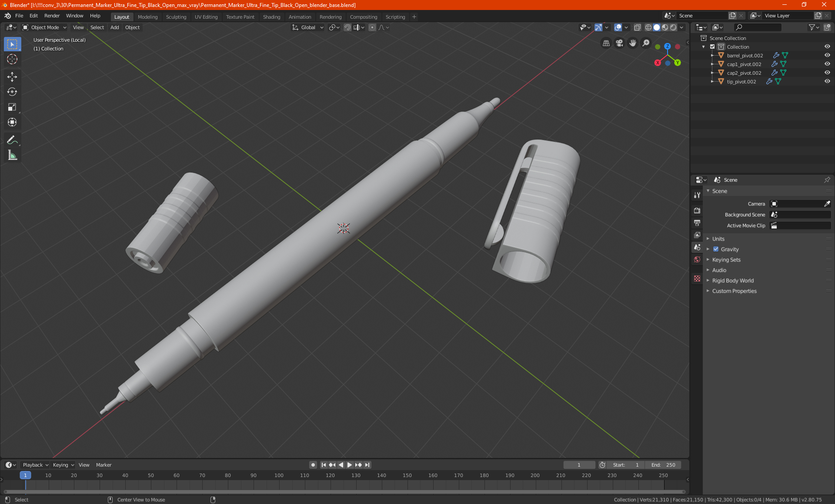Expand the Audio panel
The image size is (835, 504).
(x=719, y=270)
